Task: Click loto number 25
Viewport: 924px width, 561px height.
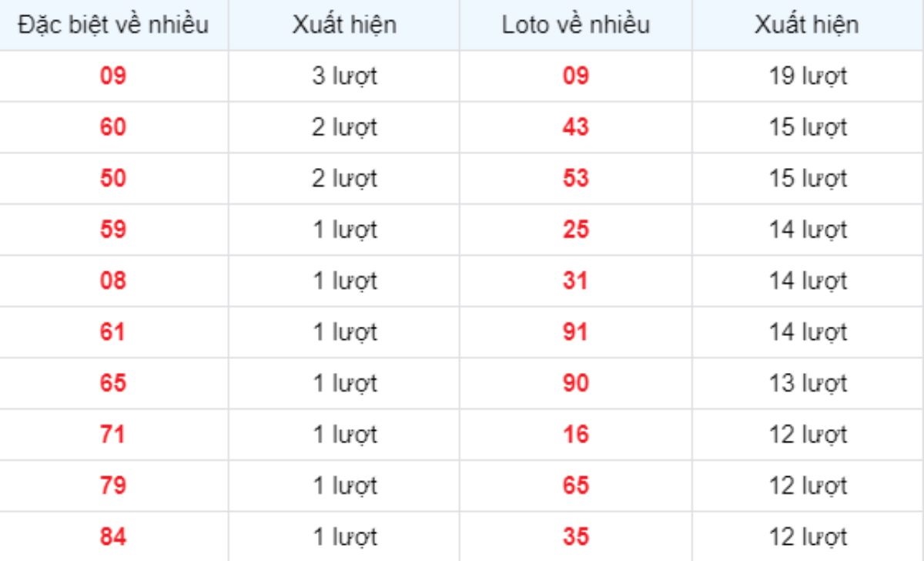Action: [575, 230]
